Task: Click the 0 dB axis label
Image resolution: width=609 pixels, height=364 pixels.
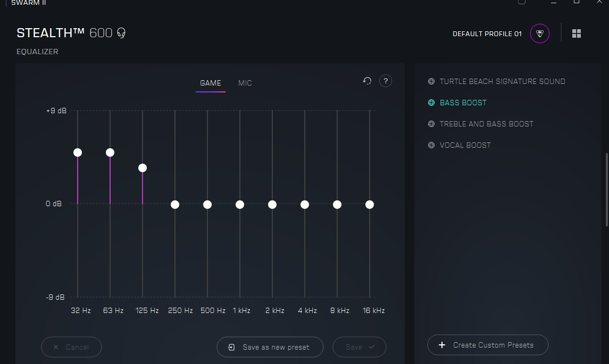Action: pos(54,204)
